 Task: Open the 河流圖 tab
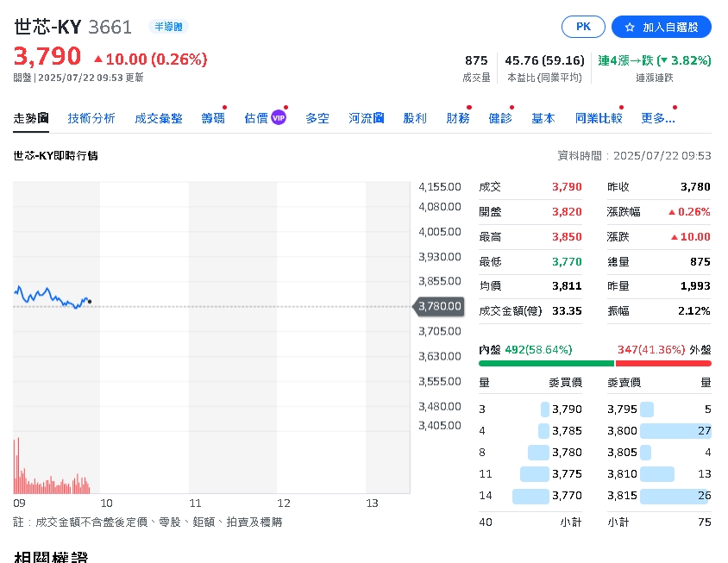tap(366, 118)
